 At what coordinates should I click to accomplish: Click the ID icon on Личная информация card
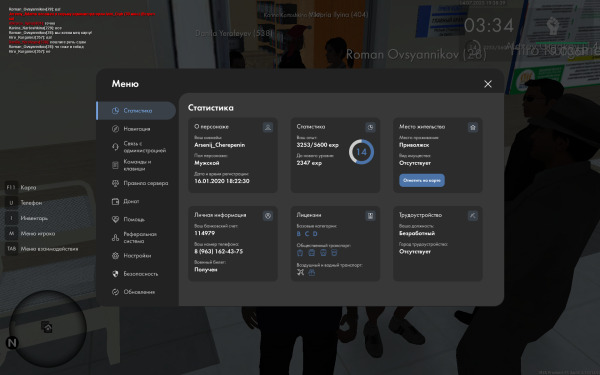(268, 216)
